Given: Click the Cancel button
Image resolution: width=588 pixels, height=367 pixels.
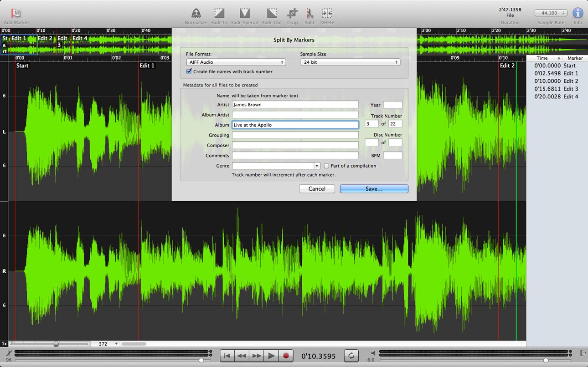Looking at the screenshot, I should (317, 189).
